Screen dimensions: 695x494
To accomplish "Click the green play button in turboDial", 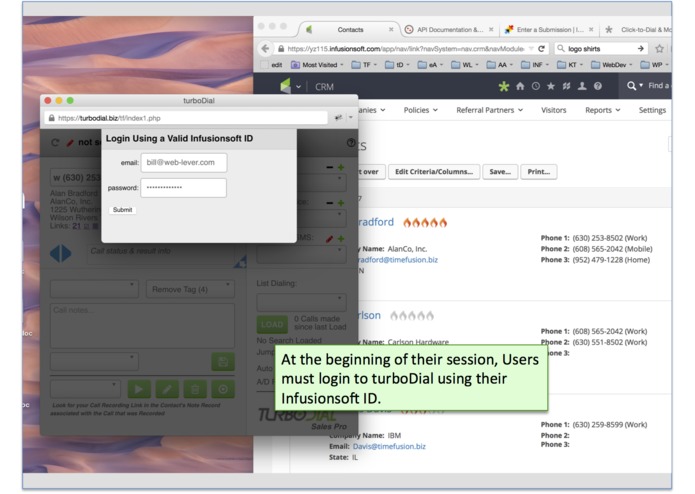I will point(139,389).
